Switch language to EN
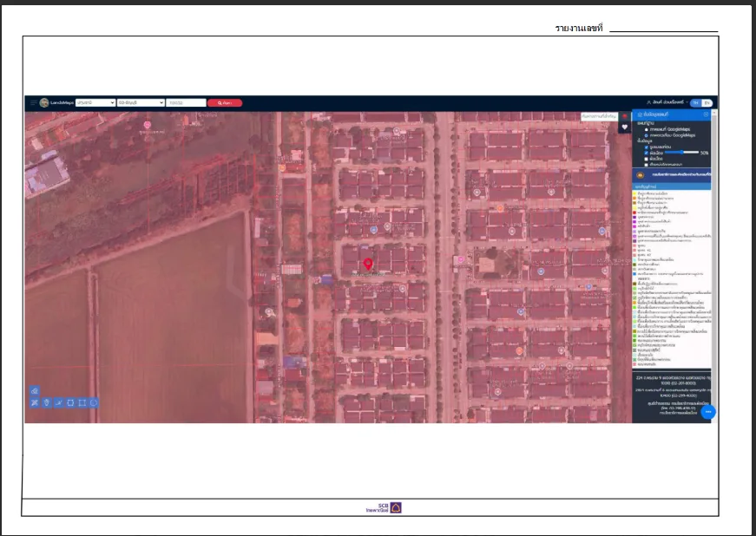This screenshot has height=536, width=756. pos(707,103)
